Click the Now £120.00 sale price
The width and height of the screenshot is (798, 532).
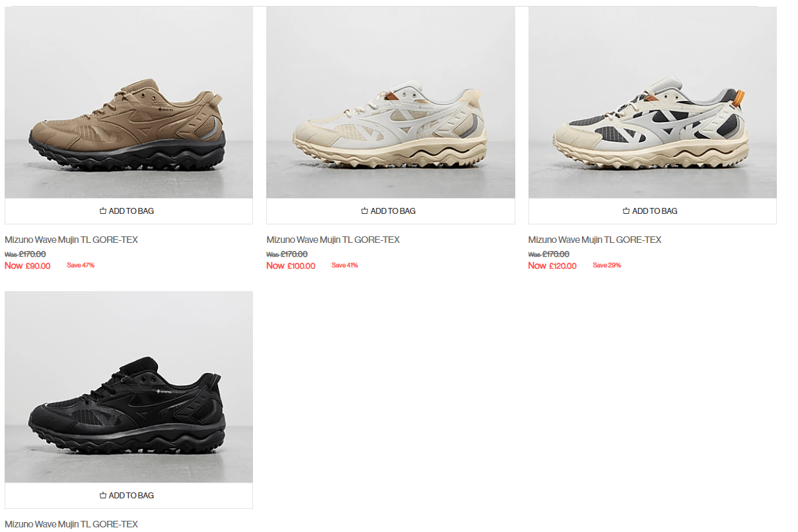pos(552,266)
